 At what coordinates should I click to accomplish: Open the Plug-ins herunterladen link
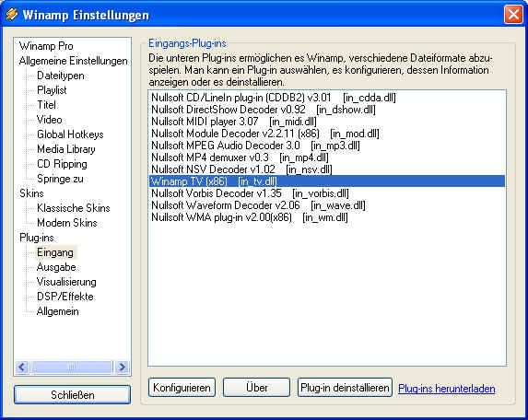[x=447, y=389]
